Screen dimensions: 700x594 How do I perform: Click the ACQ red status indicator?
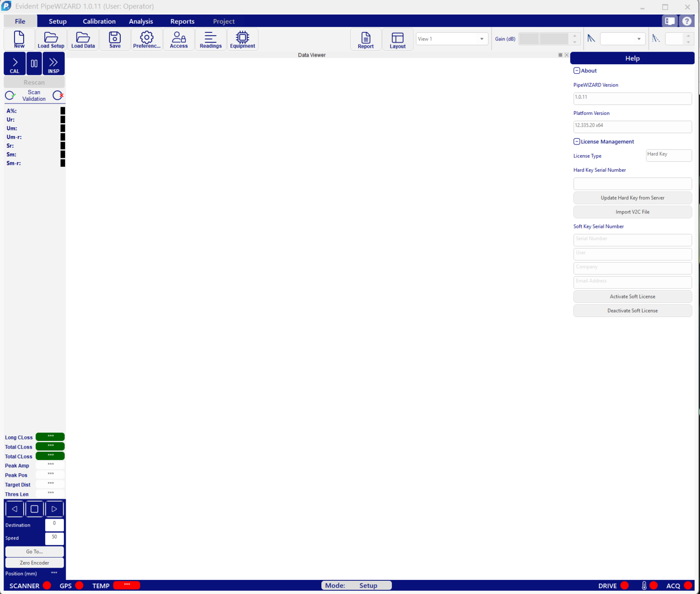pos(688,585)
